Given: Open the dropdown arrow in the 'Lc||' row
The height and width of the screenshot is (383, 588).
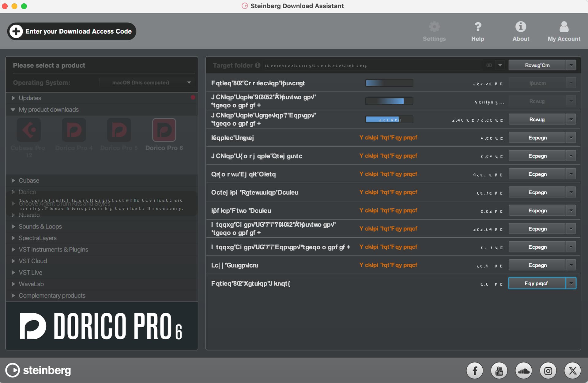Looking at the screenshot, I should point(571,265).
